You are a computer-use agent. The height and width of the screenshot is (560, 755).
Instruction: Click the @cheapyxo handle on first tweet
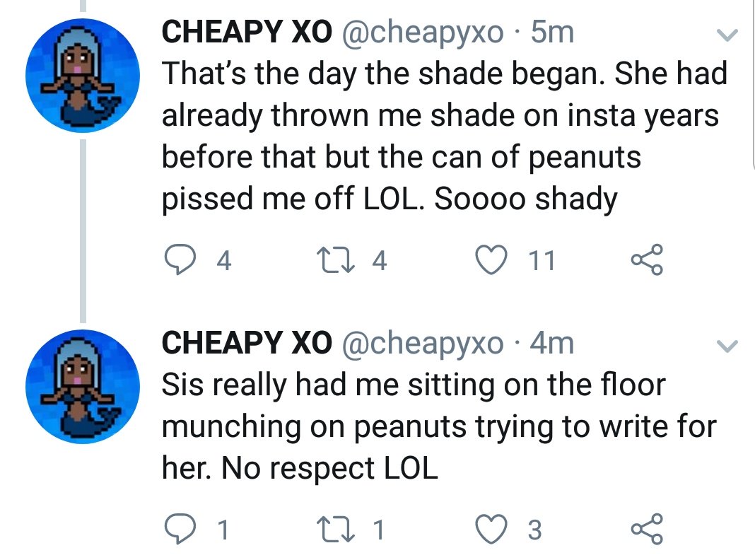pyautogui.click(x=423, y=33)
